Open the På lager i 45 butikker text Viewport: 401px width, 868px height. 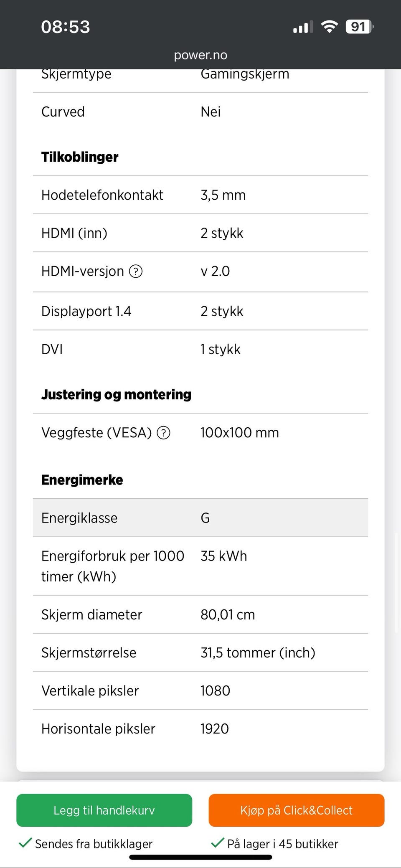click(282, 844)
